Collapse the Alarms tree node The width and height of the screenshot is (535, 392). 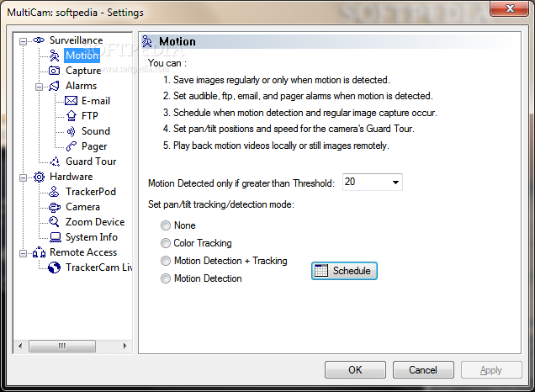(x=39, y=87)
